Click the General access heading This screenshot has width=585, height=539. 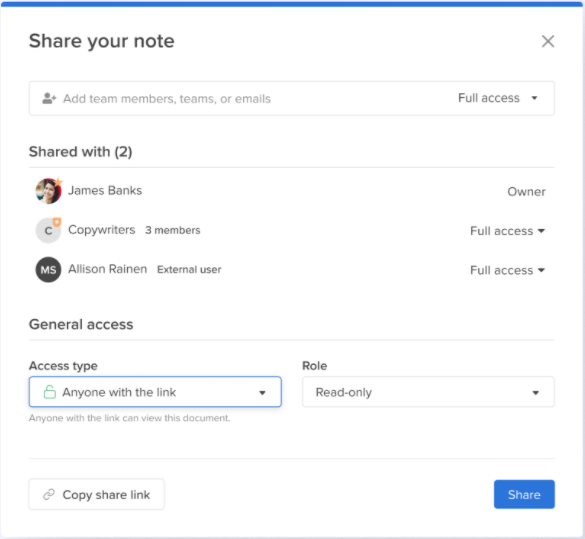pyautogui.click(x=81, y=325)
